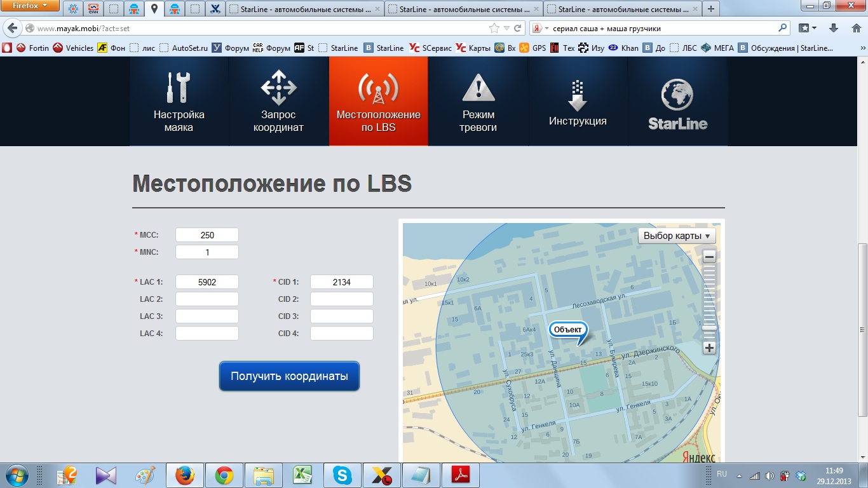The width and height of the screenshot is (868, 488).
Task: Reload page using address bar refresh icon
Action: click(518, 29)
